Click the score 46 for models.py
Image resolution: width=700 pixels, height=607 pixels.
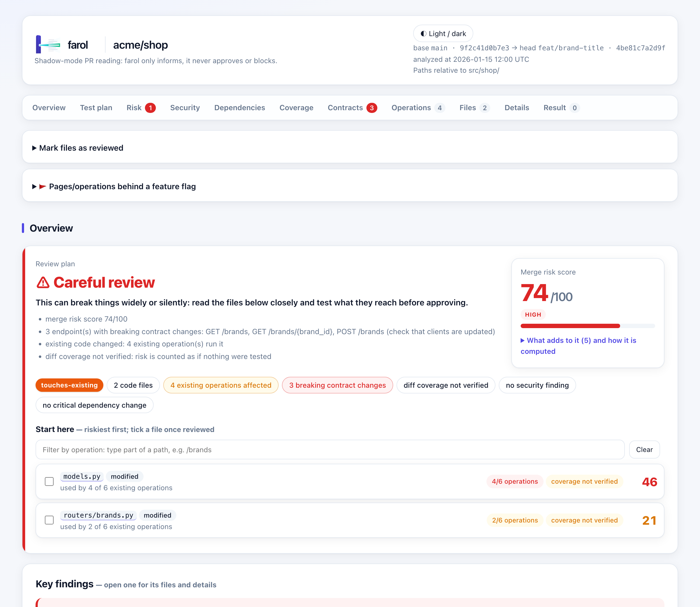click(x=649, y=482)
